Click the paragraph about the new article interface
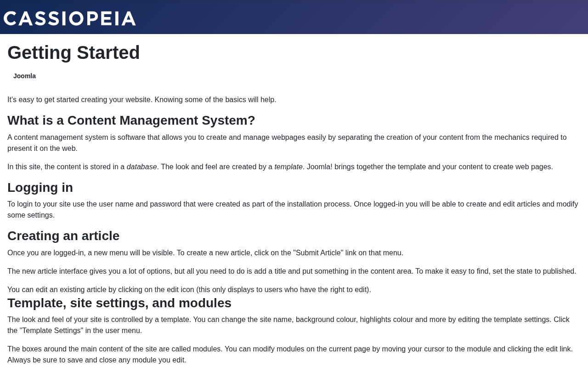 [291, 271]
